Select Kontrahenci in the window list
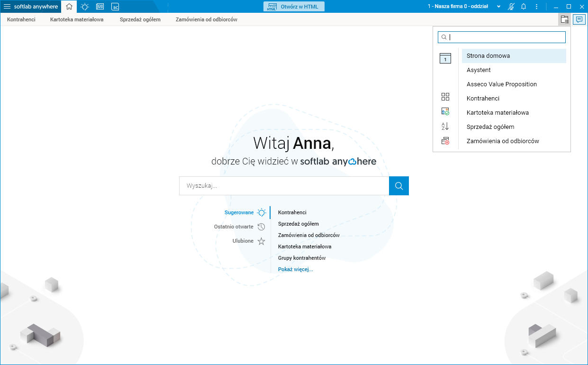 pos(514,99)
